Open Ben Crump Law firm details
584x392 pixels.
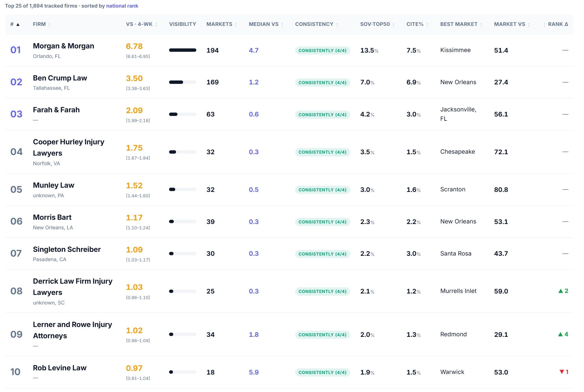click(x=60, y=78)
